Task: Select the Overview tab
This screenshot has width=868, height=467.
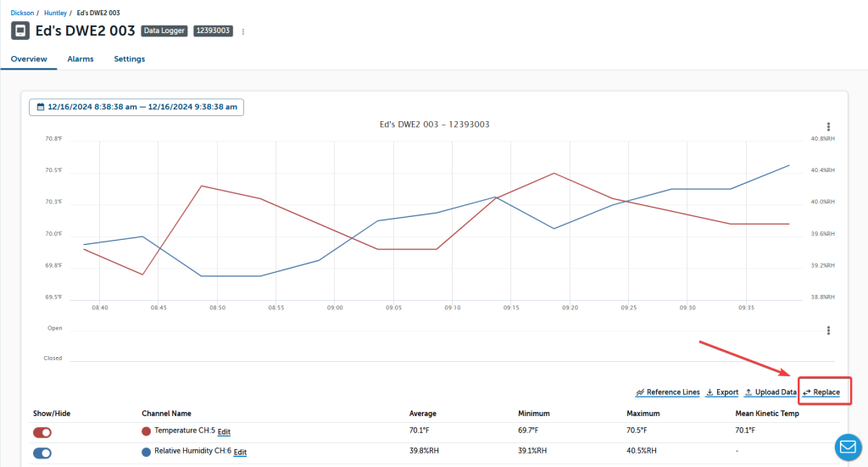Action: (x=29, y=59)
